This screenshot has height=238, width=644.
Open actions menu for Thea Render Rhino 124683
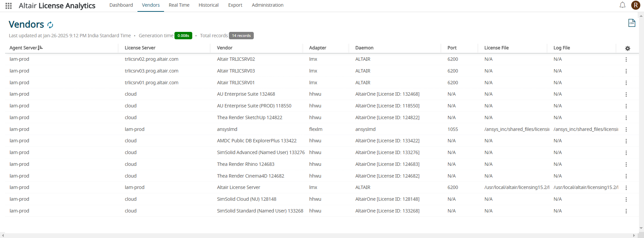(626, 164)
